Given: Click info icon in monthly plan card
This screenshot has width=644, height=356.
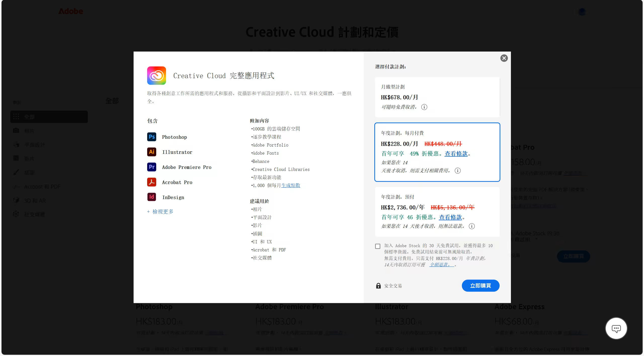Looking at the screenshot, I should click(x=424, y=107).
